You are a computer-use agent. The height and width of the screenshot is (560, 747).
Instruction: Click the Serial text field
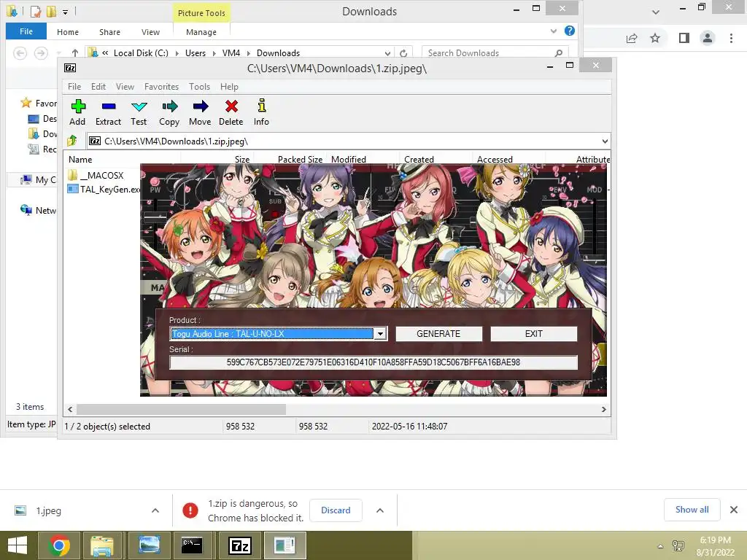pyautogui.click(x=373, y=362)
